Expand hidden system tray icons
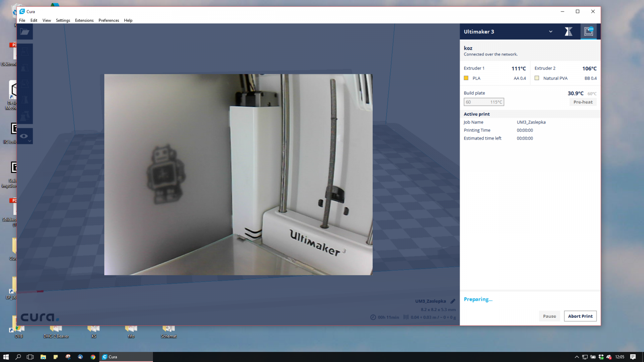 tap(577, 357)
